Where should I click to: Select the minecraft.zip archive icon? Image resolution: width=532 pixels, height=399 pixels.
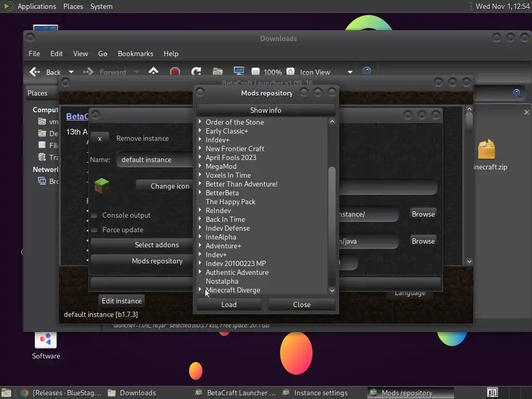(x=486, y=149)
